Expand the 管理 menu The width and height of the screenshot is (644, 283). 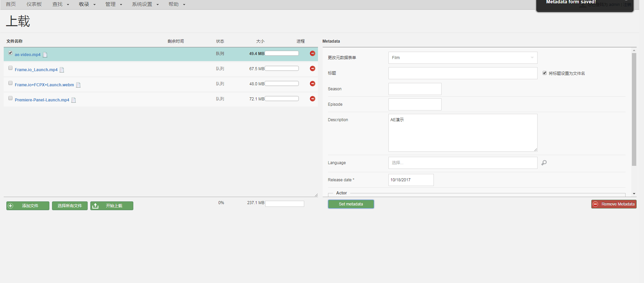coord(114,4)
